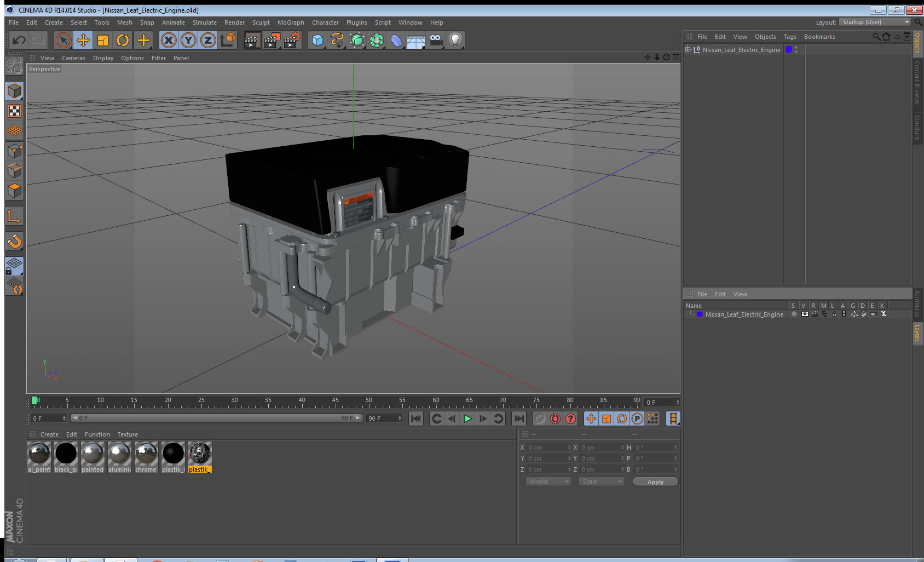Select the Rotate tool in top toolbar
Viewport: 924px width, 562px height.
[x=123, y=40]
